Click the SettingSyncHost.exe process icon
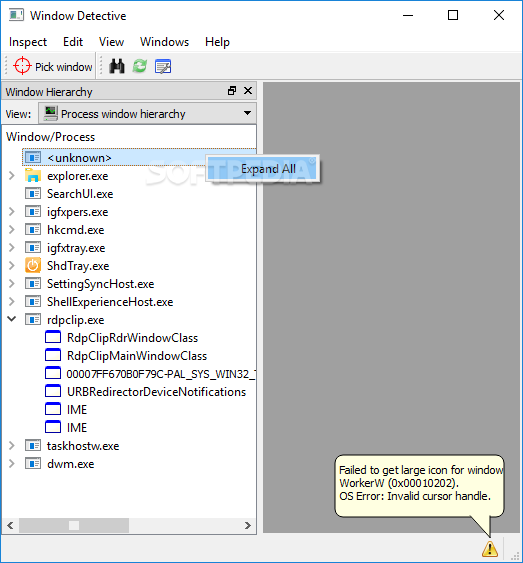Screen dimensions: 523x563 click(x=33, y=284)
